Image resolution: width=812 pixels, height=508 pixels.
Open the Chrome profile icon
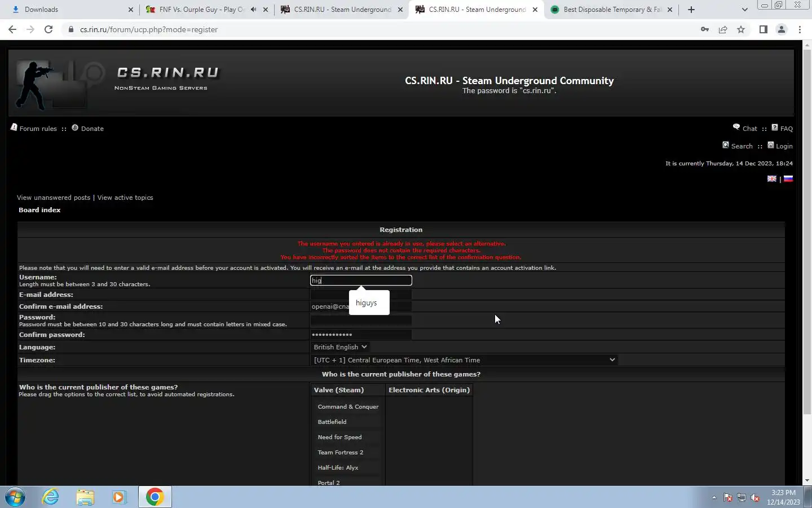pyautogui.click(x=782, y=29)
